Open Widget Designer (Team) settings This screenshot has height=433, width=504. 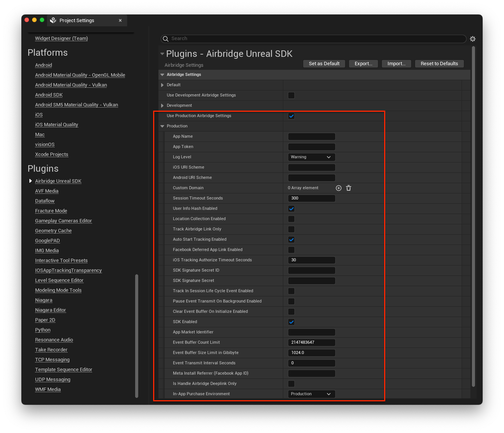click(x=61, y=39)
